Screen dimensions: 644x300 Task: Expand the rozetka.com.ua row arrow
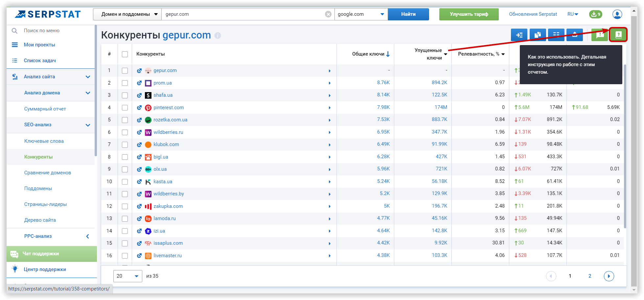click(329, 120)
